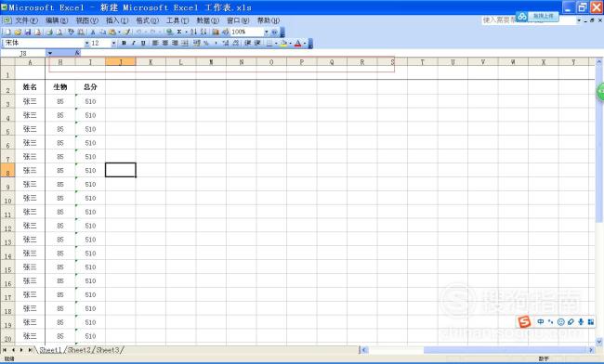This screenshot has width=604, height=364.
Task: Toggle align right
Action: click(175, 43)
